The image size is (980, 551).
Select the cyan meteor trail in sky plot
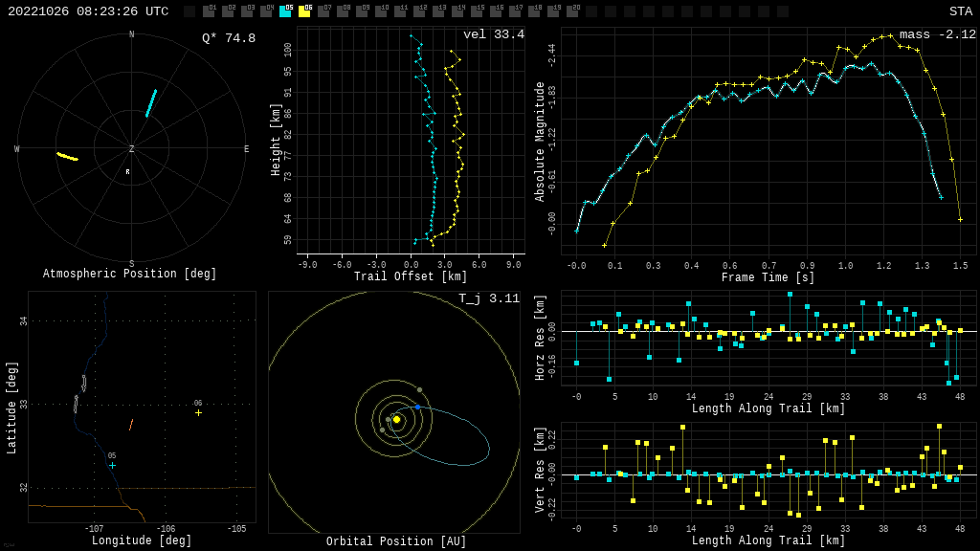151,103
